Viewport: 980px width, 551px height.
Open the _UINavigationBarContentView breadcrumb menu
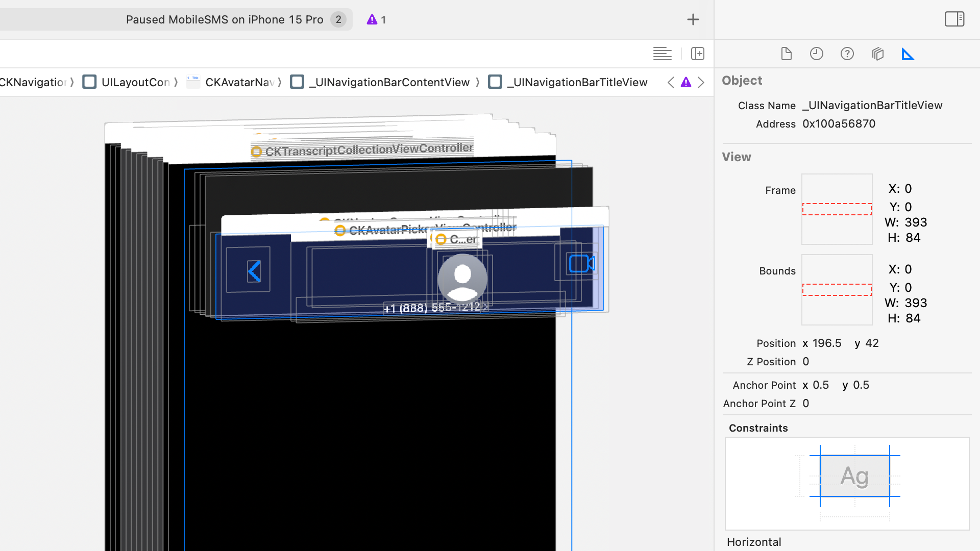click(389, 82)
